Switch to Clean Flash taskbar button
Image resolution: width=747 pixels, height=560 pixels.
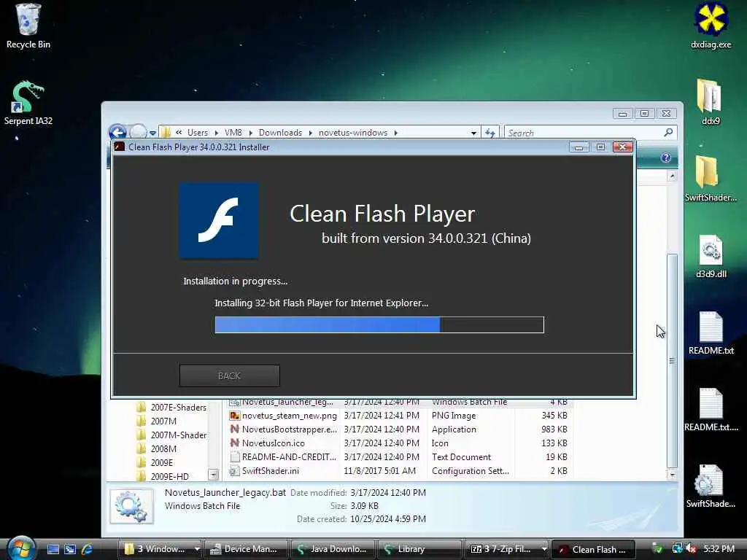pyautogui.click(x=593, y=549)
